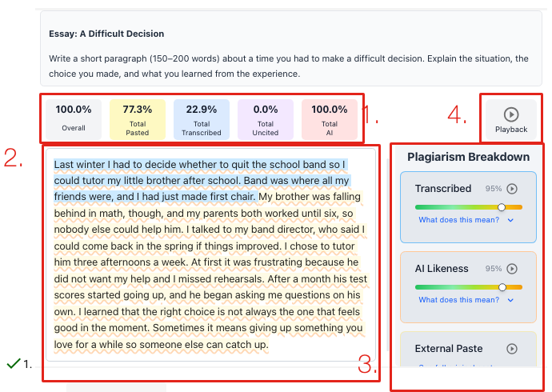
Task: Select the 77.3% Total Pasted card
Action: pyautogui.click(x=138, y=120)
